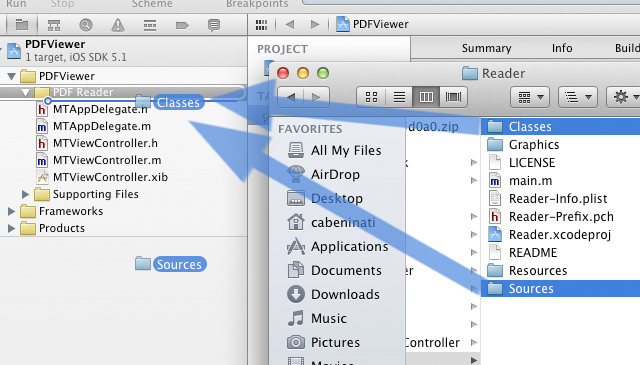Open the Finder gear action menu

point(624,97)
